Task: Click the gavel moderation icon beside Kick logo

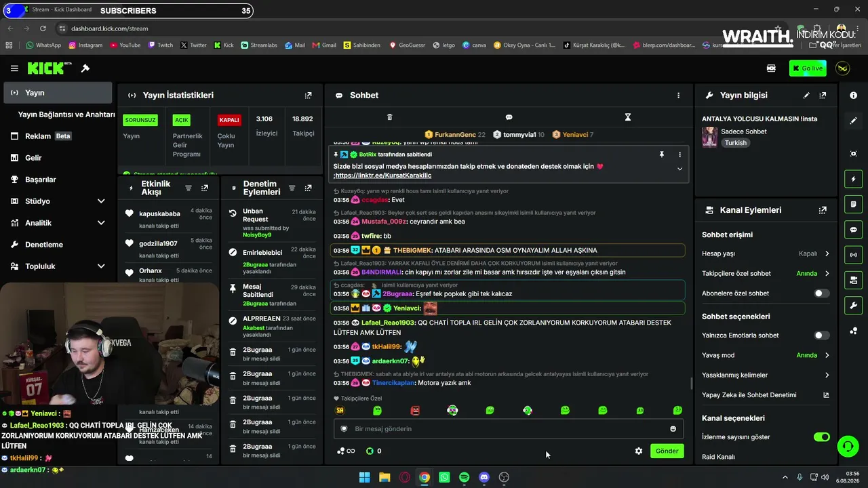Action: click(85, 68)
